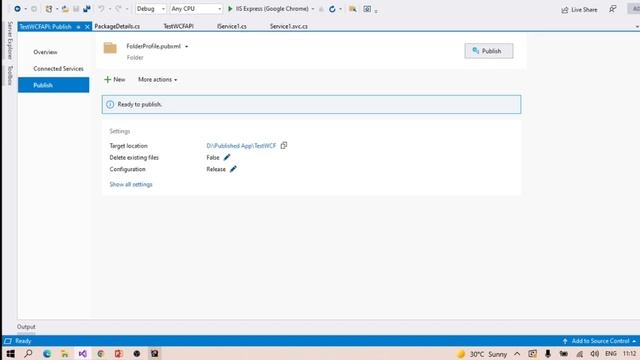640x360 pixels.
Task: Click the browser refresh toolbar icon
Action: [x=332, y=9]
